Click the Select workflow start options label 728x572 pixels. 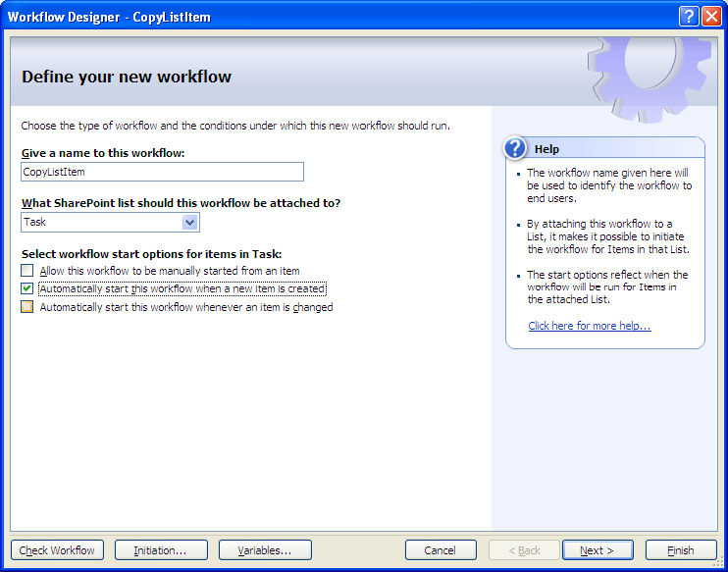click(152, 254)
